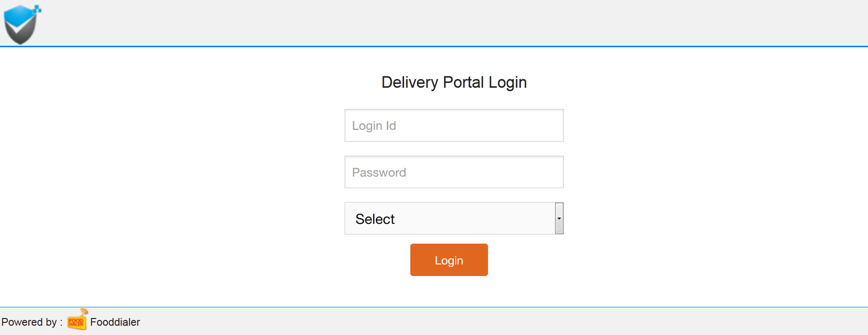The height and width of the screenshot is (335, 868).
Task: Focus the Password field
Action: point(454,172)
